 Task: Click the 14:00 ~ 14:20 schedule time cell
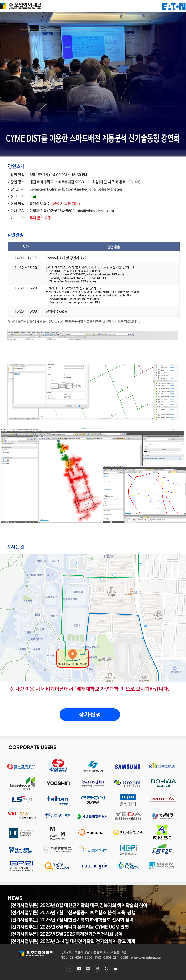(x=26, y=258)
